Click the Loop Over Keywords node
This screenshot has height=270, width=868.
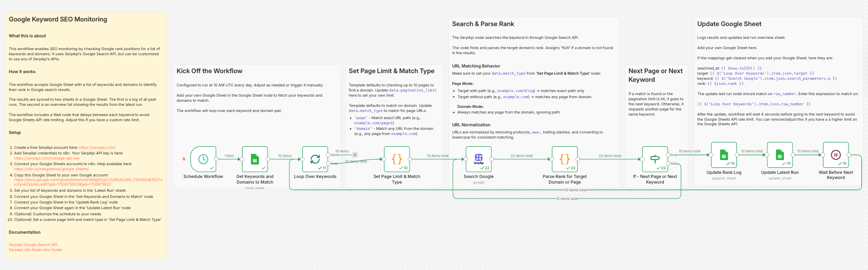pos(315,159)
